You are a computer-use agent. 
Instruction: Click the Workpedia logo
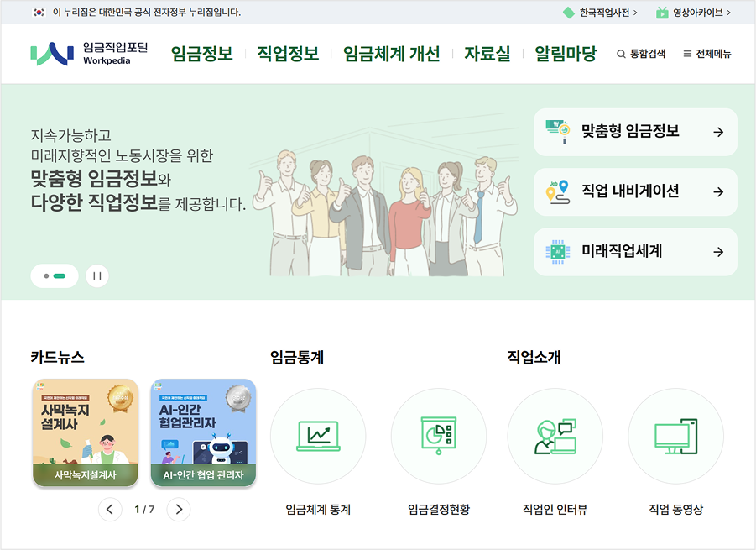pos(89,54)
